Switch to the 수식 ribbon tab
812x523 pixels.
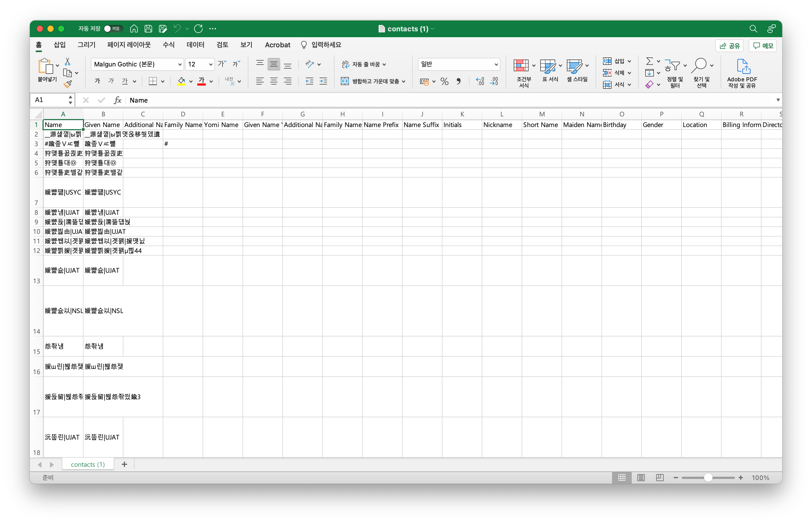(x=169, y=45)
